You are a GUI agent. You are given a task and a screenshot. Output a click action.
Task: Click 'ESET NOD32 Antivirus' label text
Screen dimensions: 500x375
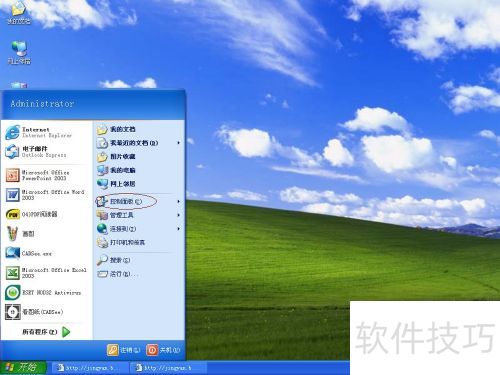[x=51, y=293]
